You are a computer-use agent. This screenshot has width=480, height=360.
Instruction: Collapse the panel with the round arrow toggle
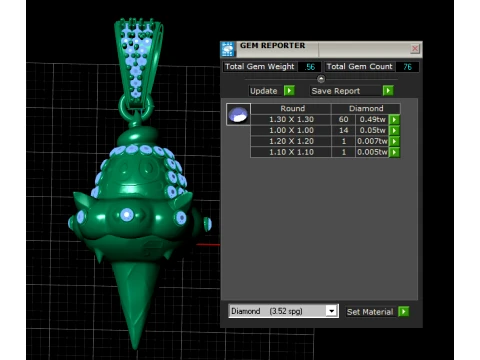pyautogui.click(x=321, y=79)
